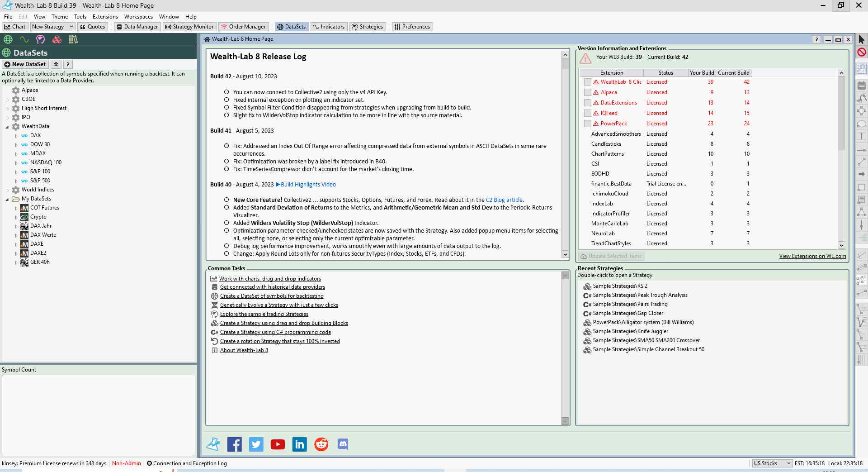This screenshot has width=868, height=472.
Task: Open the Strategy Monitor toolbar button
Action: [189, 27]
